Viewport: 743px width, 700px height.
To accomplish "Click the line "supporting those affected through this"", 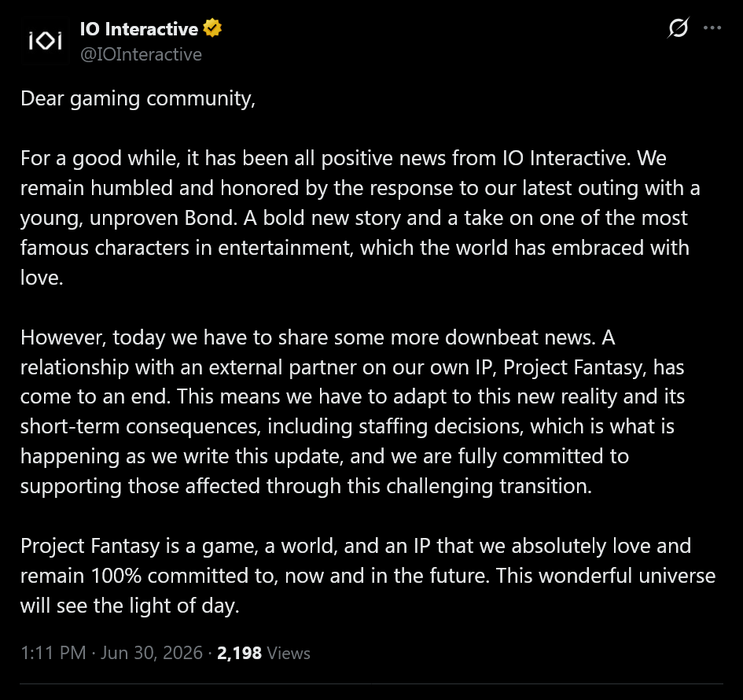I will (306, 486).
